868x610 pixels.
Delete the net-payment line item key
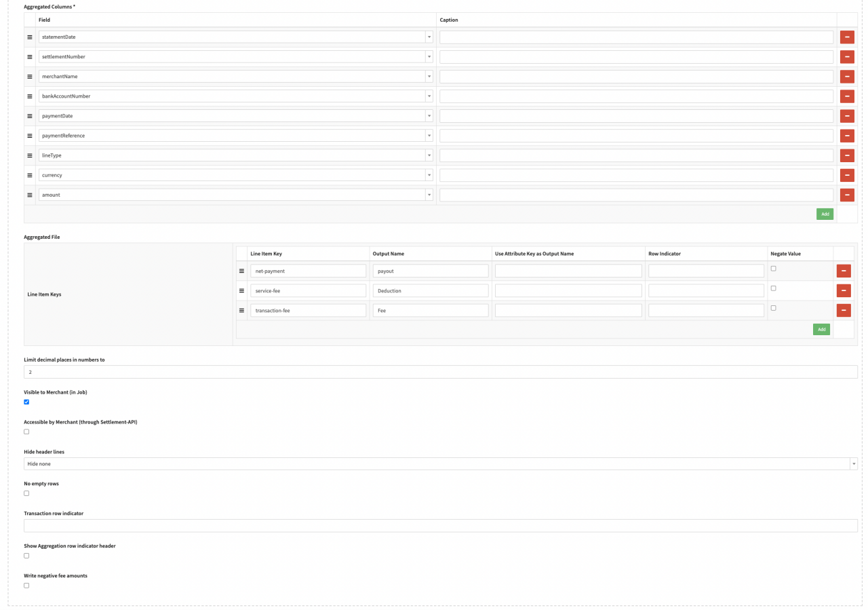tap(844, 271)
